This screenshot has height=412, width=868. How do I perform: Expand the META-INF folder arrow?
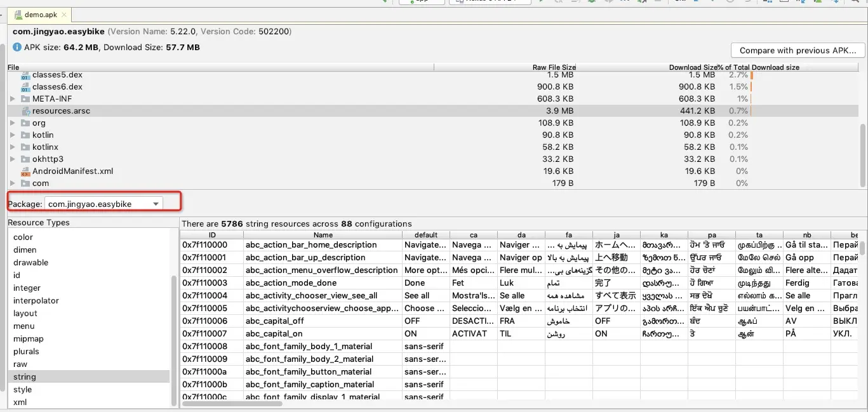pyautogui.click(x=13, y=99)
